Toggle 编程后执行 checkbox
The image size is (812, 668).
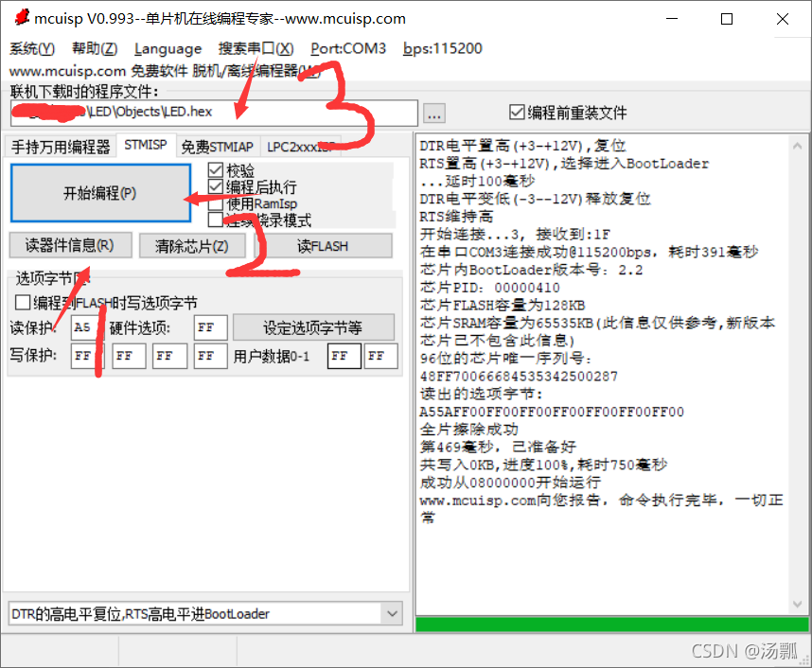pyautogui.click(x=252, y=186)
